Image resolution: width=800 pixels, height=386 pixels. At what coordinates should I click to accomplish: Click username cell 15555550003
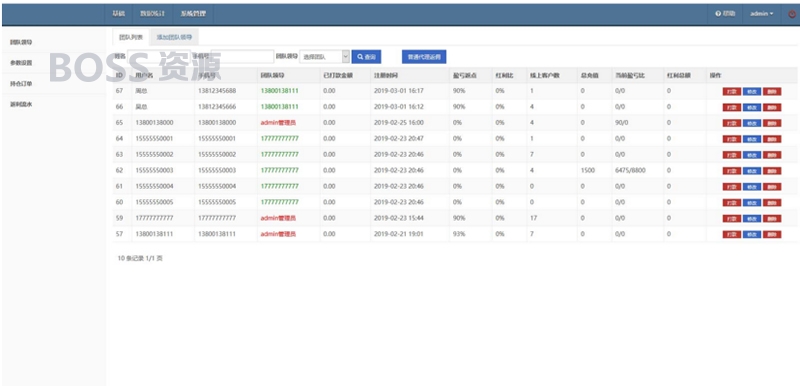(x=154, y=170)
